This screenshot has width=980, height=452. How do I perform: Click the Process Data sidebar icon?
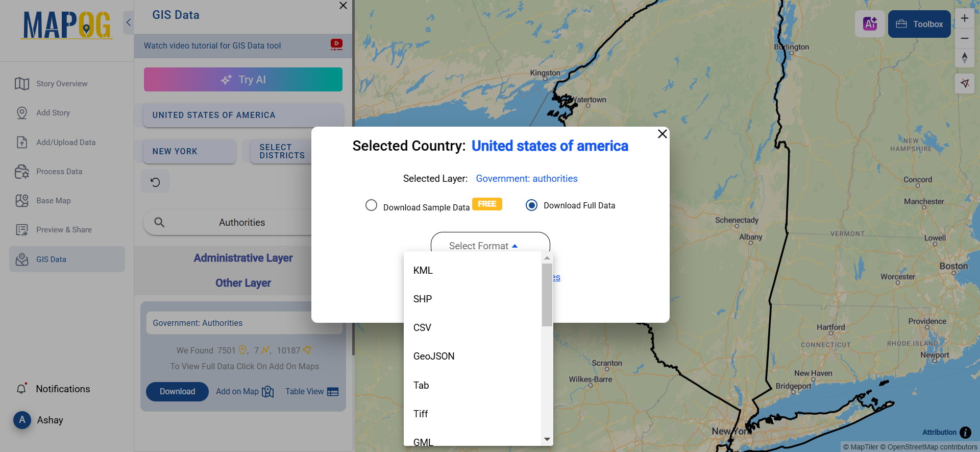point(22,172)
